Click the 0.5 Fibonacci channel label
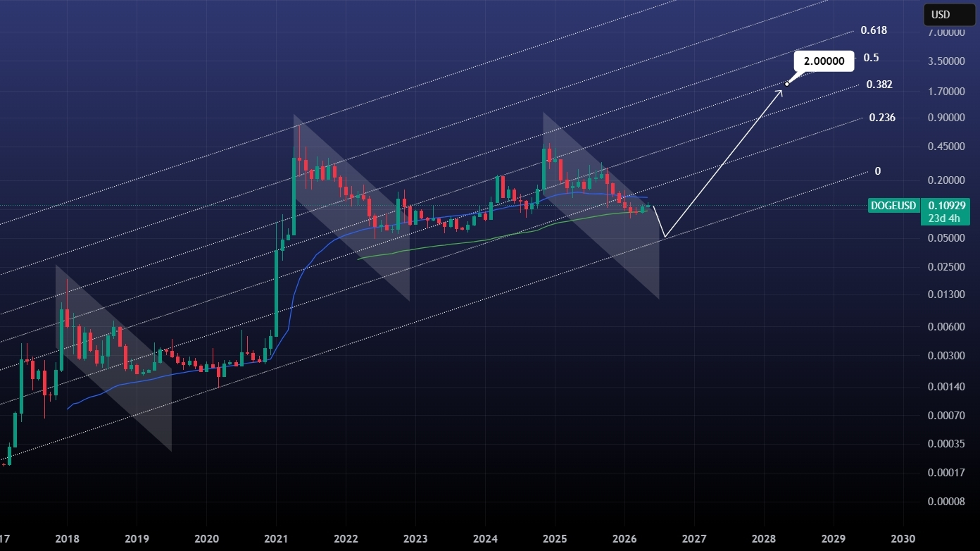 (x=872, y=58)
